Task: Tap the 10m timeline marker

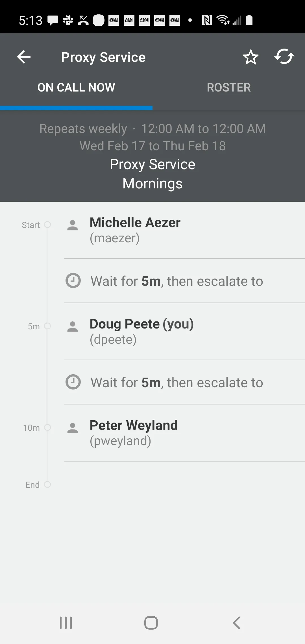Action: pyautogui.click(x=47, y=427)
